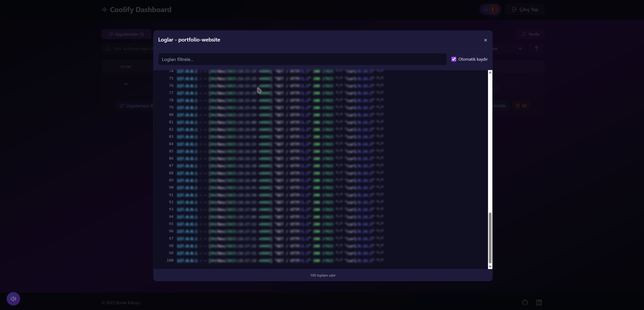
Task: Click the log scrollbar down arrow
Action: [x=490, y=267]
